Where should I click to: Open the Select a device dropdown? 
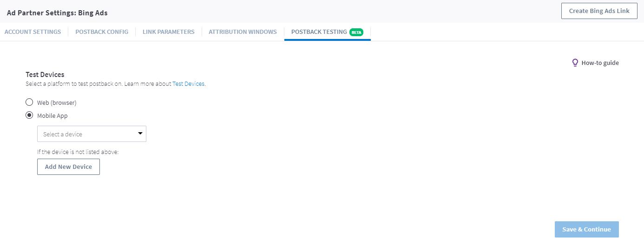92,134
